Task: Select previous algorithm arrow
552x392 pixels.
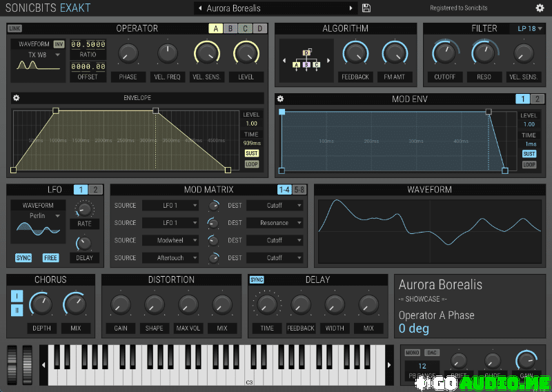Action: tap(284, 61)
